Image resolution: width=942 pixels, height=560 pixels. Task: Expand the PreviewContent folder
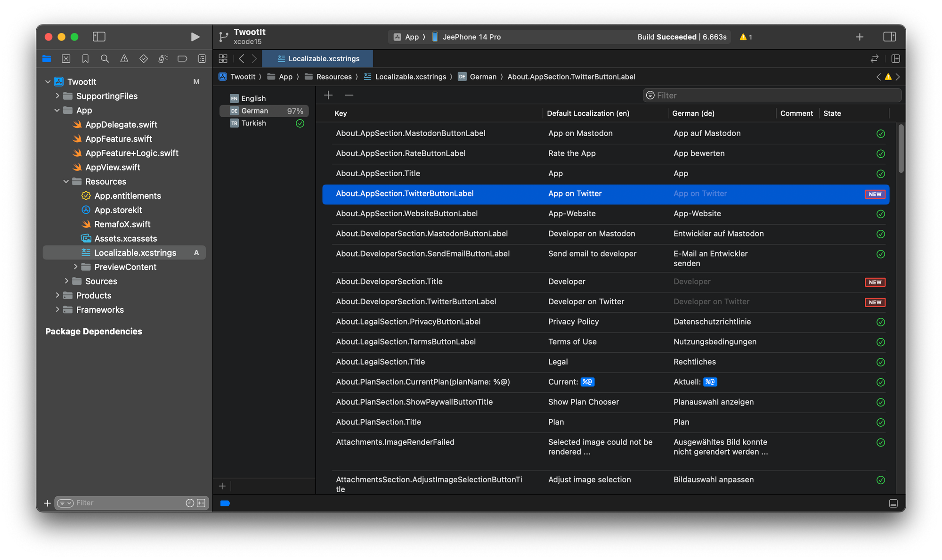(76, 267)
